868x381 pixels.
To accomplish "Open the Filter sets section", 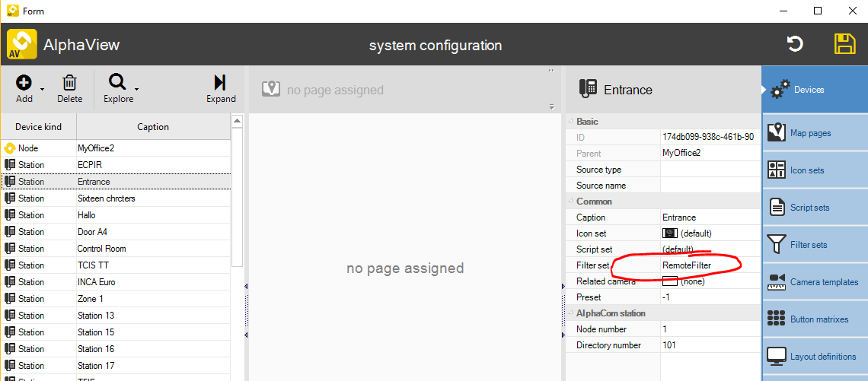I will 814,245.
